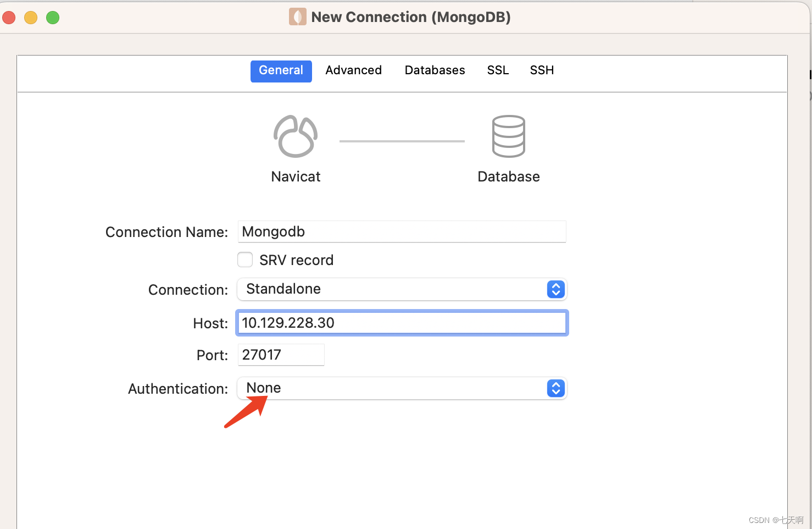Click the "Connection Name:" label
The image size is (812, 529).
(x=166, y=232)
